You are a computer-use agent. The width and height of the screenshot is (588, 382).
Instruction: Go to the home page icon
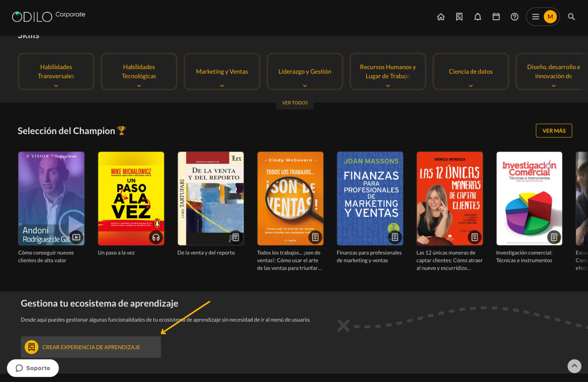(x=441, y=17)
